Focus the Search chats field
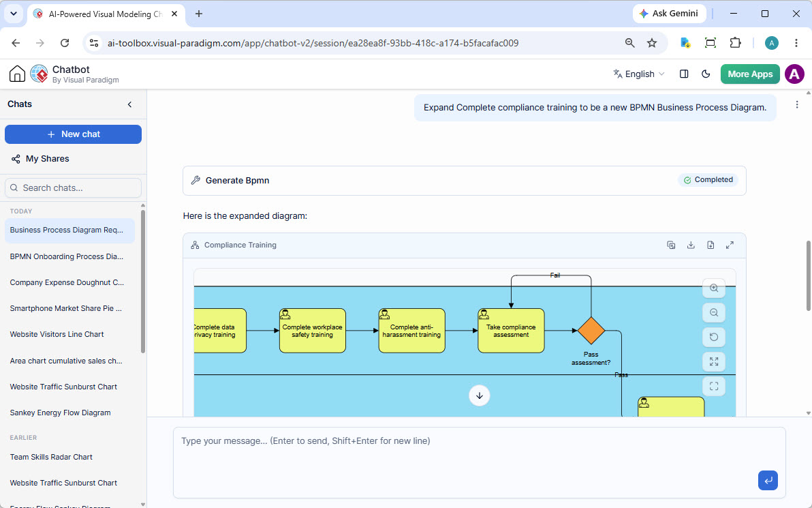Image resolution: width=812 pixels, height=508 pixels. pos(73,188)
